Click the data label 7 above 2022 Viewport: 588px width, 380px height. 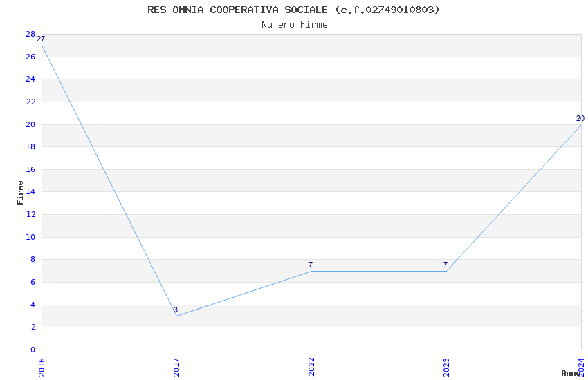(311, 265)
